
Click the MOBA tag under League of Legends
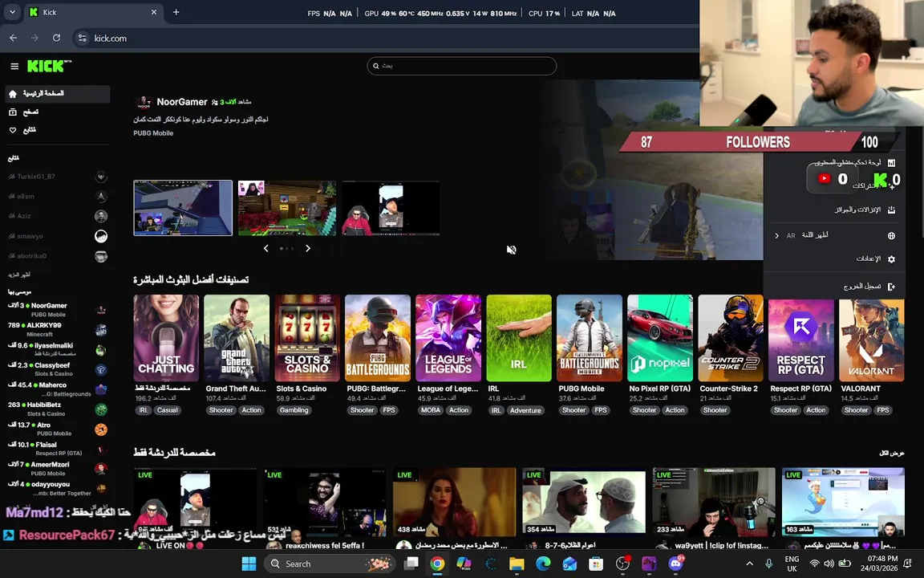(x=430, y=410)
